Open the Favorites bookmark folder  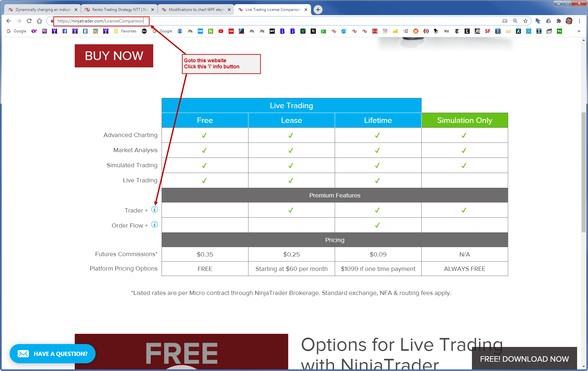[125, 31]
